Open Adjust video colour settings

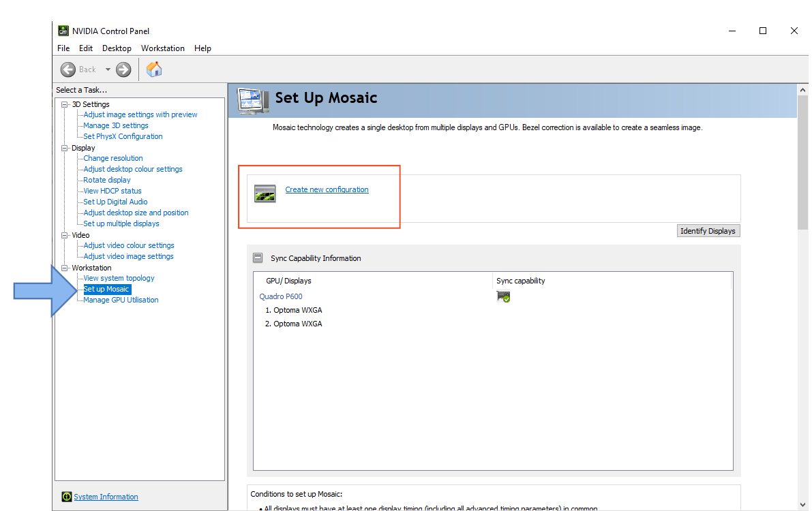pos(128,245)
